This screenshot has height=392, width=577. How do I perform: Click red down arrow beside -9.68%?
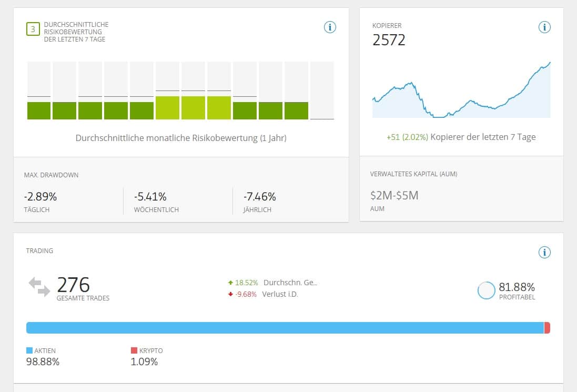click(x=230, y=294)
